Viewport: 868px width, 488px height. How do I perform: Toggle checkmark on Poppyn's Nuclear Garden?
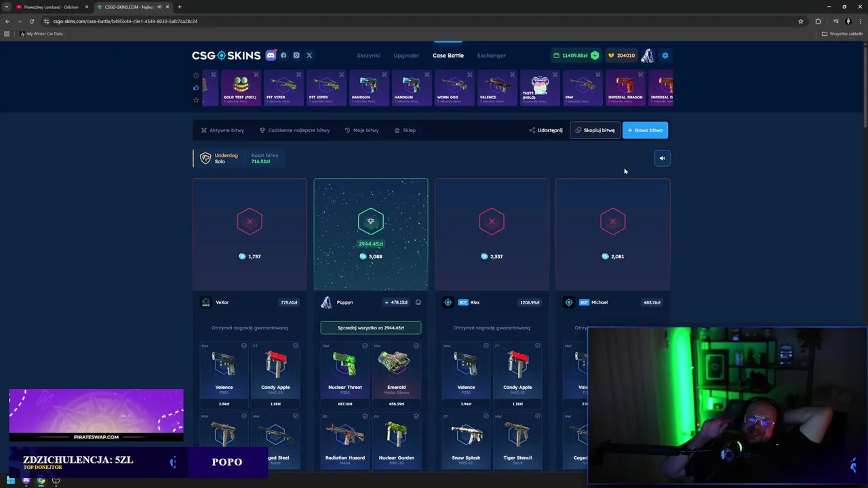click(416, 416)
